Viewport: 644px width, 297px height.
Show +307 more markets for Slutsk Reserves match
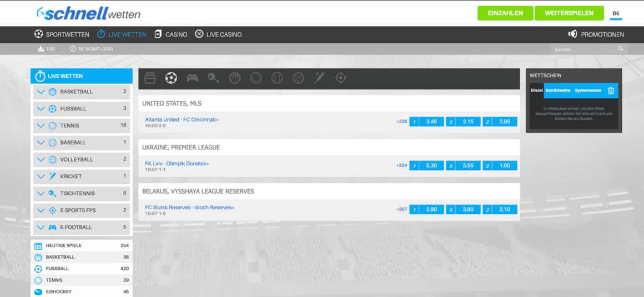[x=402, y=209]
